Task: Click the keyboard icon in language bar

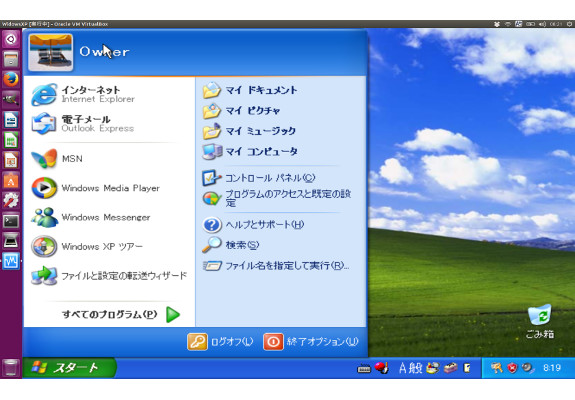Action: pyautogui.click(x=364, y=368)
